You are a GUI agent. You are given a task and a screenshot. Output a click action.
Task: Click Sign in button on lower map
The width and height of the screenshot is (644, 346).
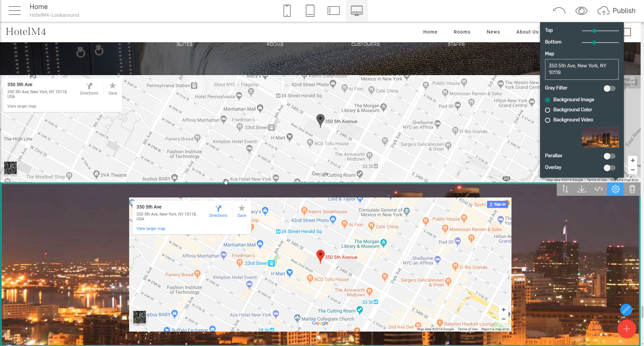[497, 204]
